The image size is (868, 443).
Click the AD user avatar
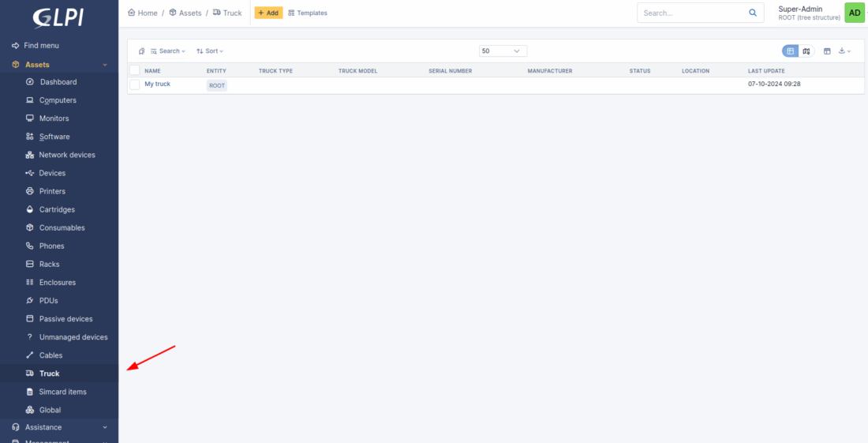click(x=855, y=13)
